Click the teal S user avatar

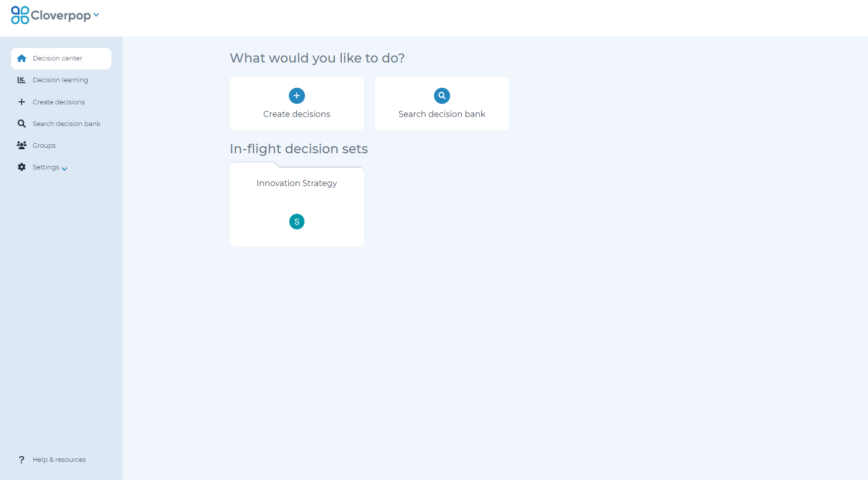coord(297,222)
